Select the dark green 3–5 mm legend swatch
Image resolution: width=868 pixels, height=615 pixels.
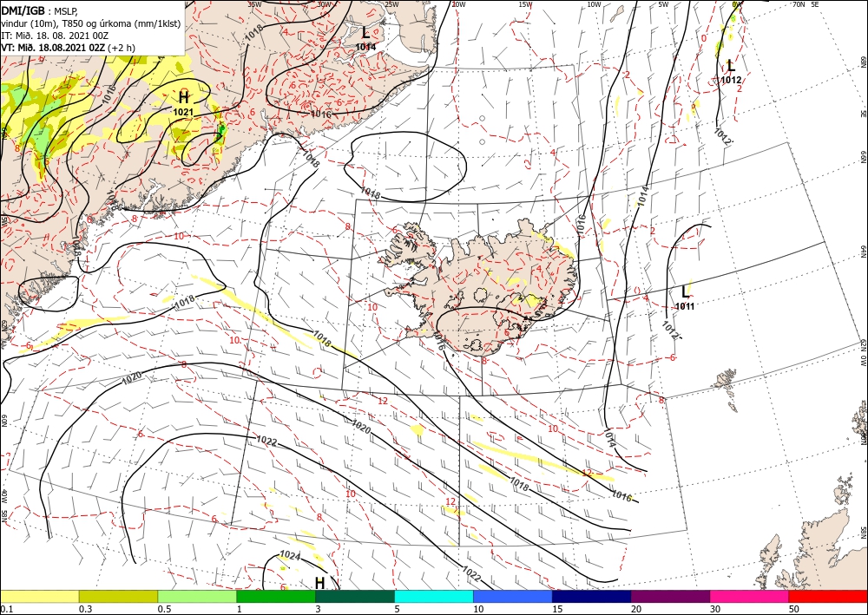tap(355, 596)
